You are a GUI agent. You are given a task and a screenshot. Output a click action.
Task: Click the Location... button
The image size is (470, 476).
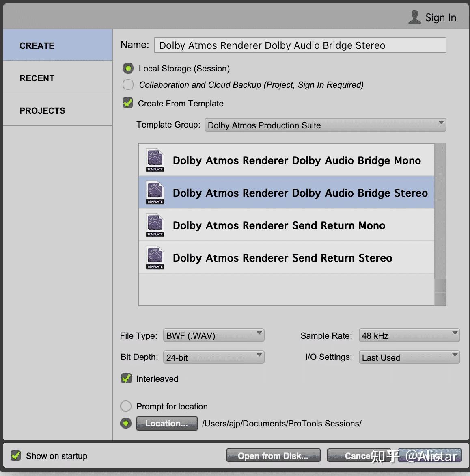[x=167, y=423]
